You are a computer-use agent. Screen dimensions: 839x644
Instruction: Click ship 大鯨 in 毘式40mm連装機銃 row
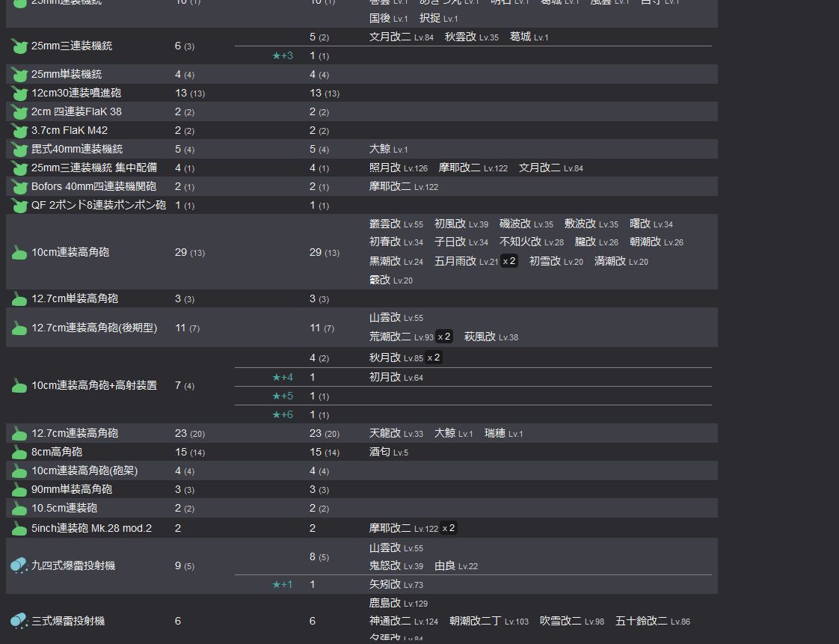tap(388, 150)
